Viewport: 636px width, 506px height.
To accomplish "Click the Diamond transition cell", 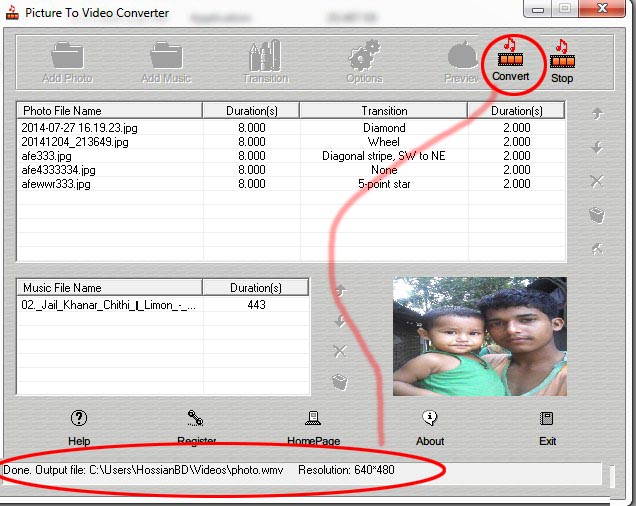I will point(384,128).
